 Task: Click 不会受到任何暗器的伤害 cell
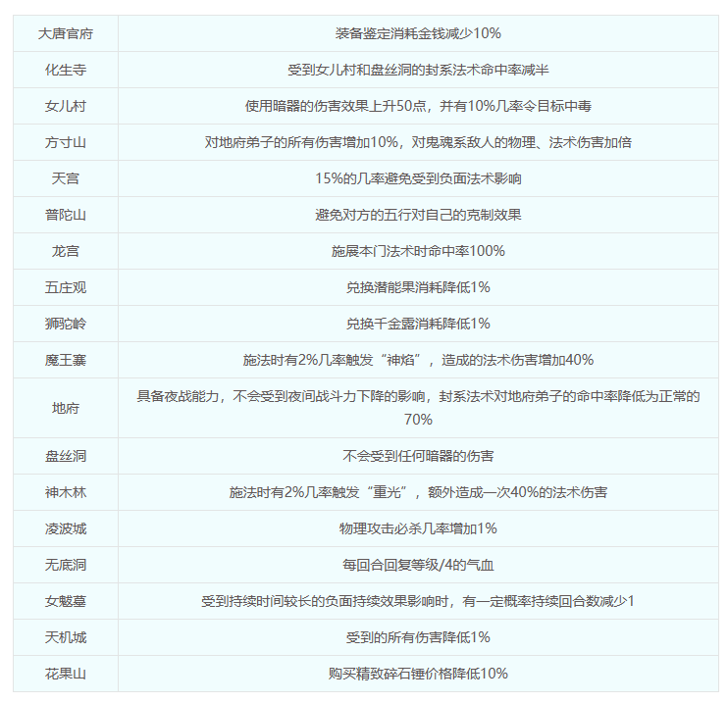tap(418, 456)
